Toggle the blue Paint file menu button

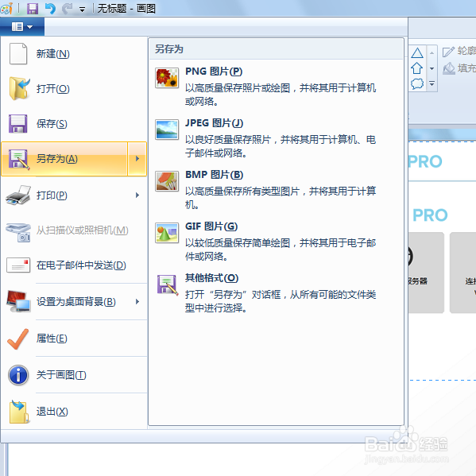(x=22, y=27)
